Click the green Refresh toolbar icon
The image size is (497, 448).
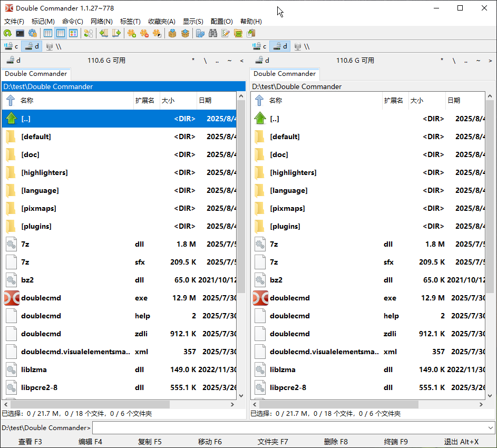pyautogui.click(x=7, y=33)
